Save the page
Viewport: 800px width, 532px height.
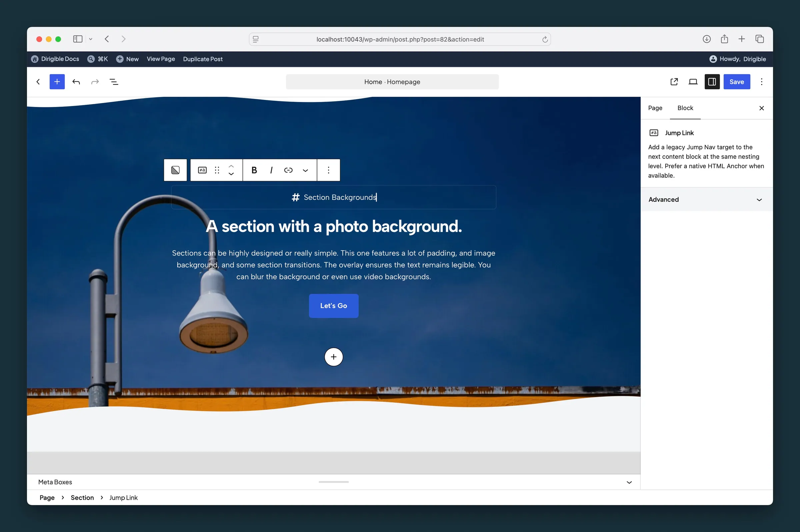click(x=737, y=82)
